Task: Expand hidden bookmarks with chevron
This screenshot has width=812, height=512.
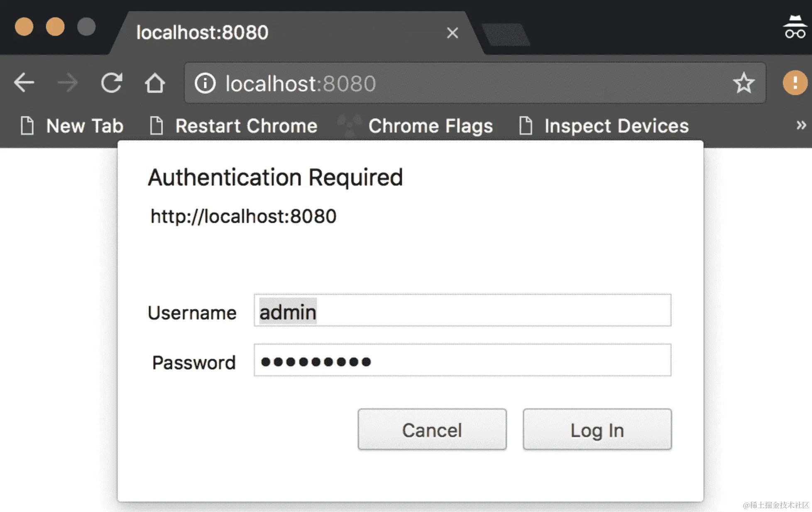Action: 801,125
